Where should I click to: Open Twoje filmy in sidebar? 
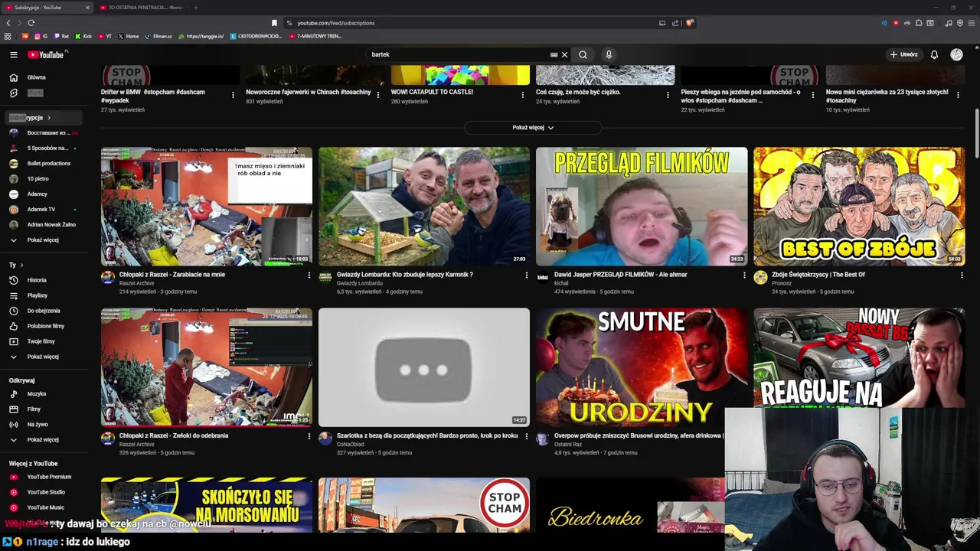(x=44, y=341)
